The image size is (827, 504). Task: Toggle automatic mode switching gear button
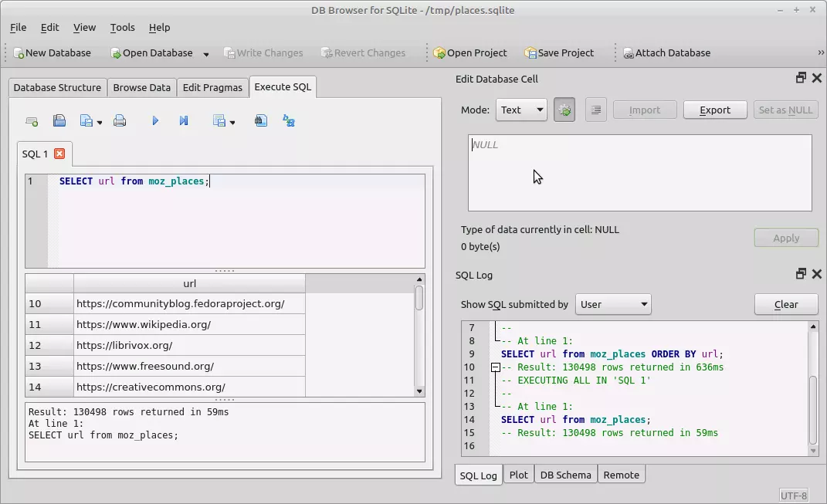click(564, 110)
